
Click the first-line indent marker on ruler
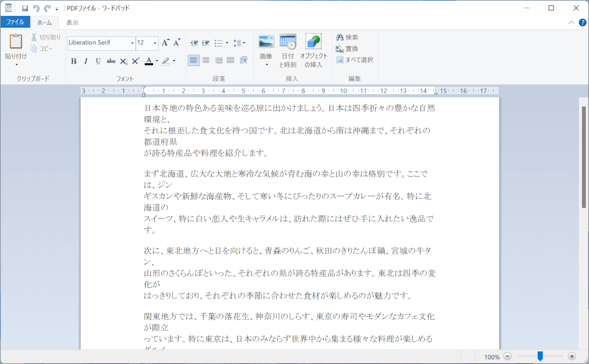coord(143,88)
